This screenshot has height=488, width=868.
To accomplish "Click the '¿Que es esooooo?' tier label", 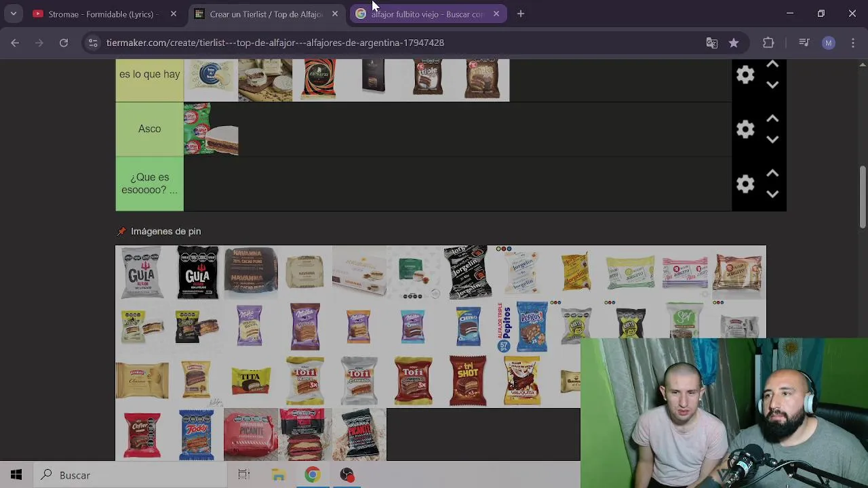I will tap(149, 184).
